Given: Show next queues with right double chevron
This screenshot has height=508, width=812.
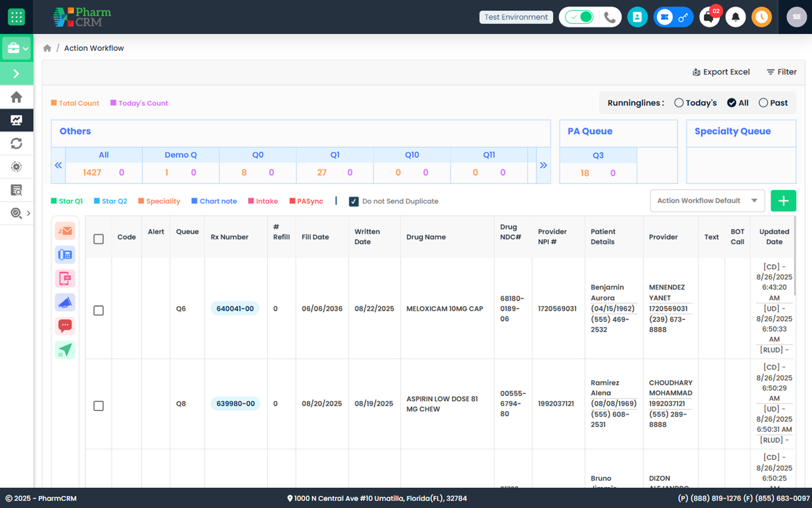Looking at the screenshot, I should [x=543, y=165].
